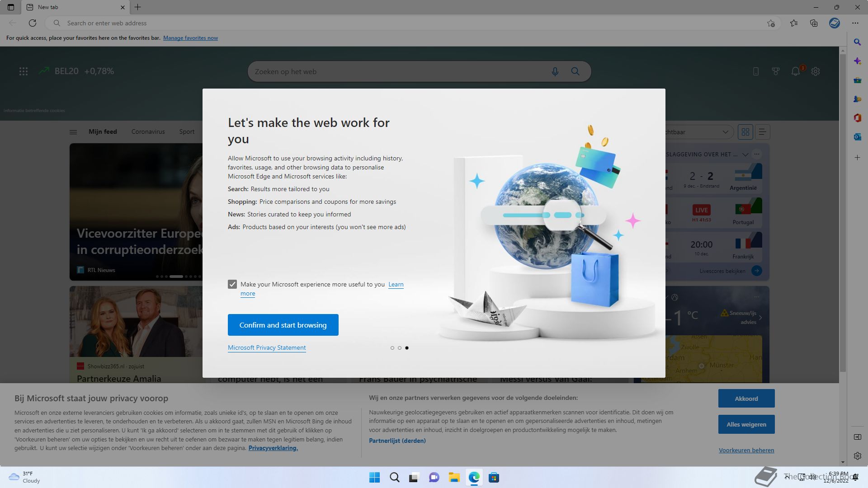The image size is (868, 488).
Task: Open the feed hamburger menu
Action: tap(73, 132)
